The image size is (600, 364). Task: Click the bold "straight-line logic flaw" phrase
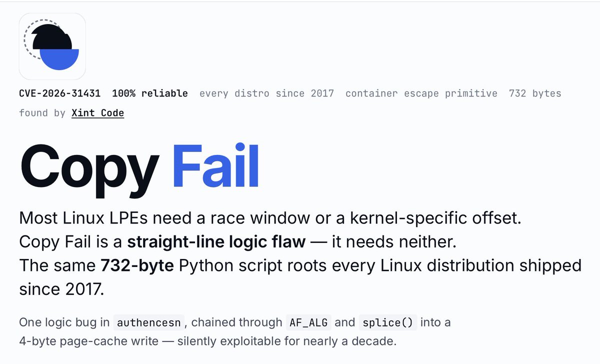[216, 242]
